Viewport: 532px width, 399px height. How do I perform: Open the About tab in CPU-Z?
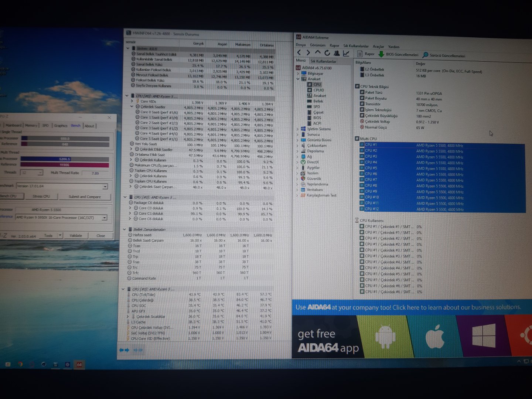coord(89,126)
